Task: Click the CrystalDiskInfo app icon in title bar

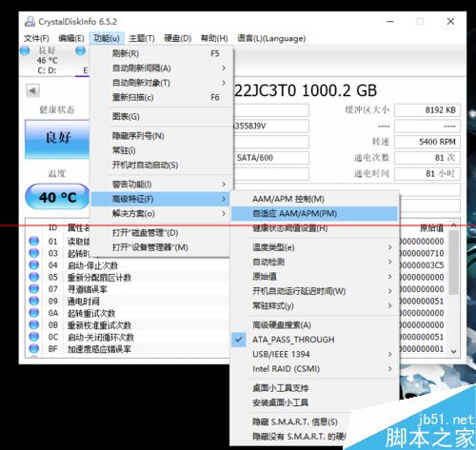Action: click(x=30, y=21)
